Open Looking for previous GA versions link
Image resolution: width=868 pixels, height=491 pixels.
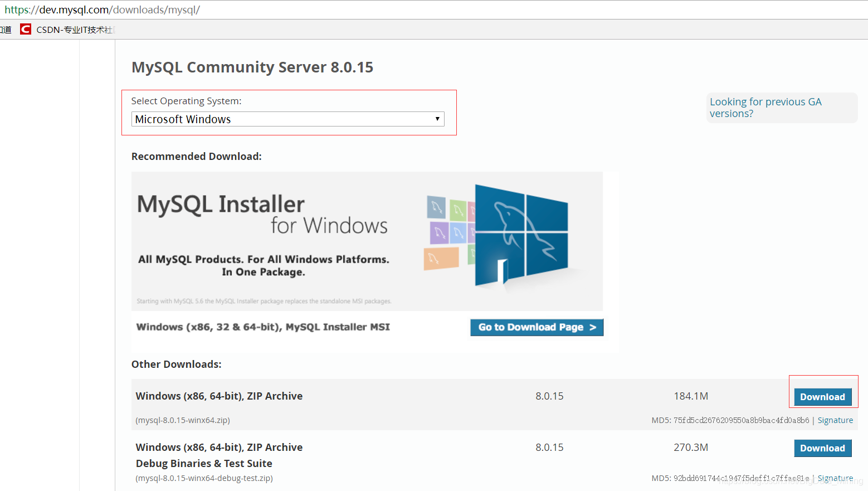pyautogui.click(x=765, y=108)
